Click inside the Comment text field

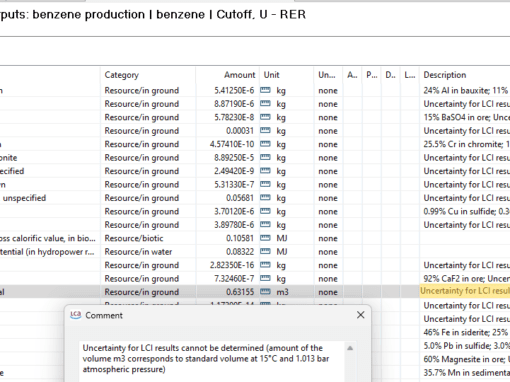pos(212,362)
